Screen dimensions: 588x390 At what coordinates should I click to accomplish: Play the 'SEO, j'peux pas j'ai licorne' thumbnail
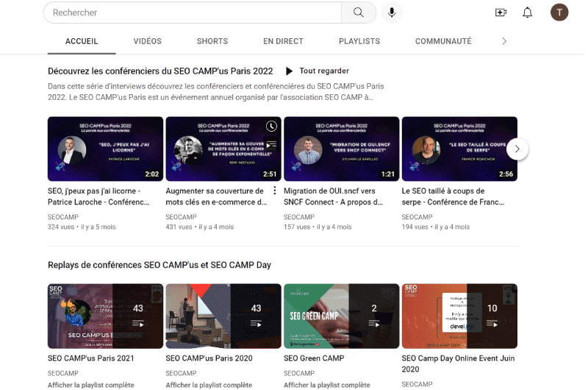(x=105, y=149)
